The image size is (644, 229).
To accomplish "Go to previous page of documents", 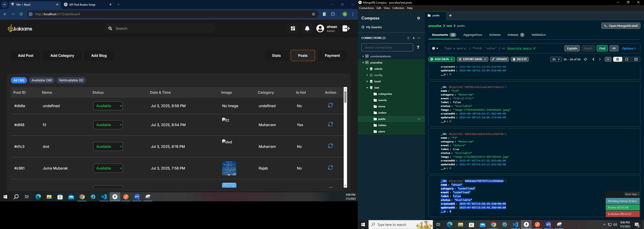I will pyautogui.click(x=593, y=59).
